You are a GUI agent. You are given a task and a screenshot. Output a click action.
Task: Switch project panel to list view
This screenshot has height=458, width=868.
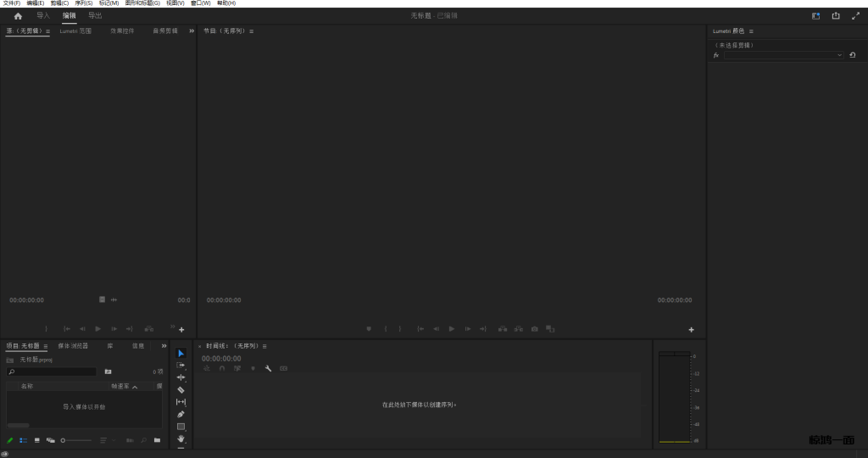click(x=24, y=440)
